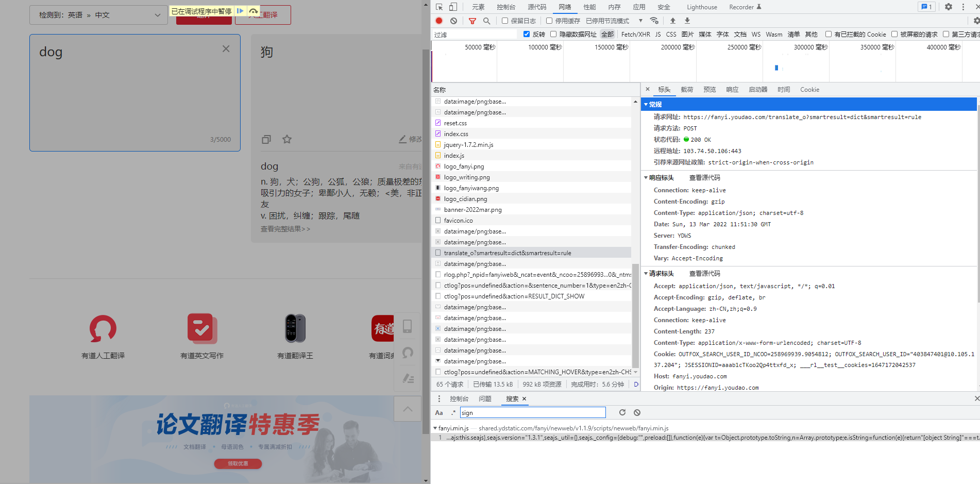Copy the translation result
This screenshot has height=484, width=980.
(266, 139)
